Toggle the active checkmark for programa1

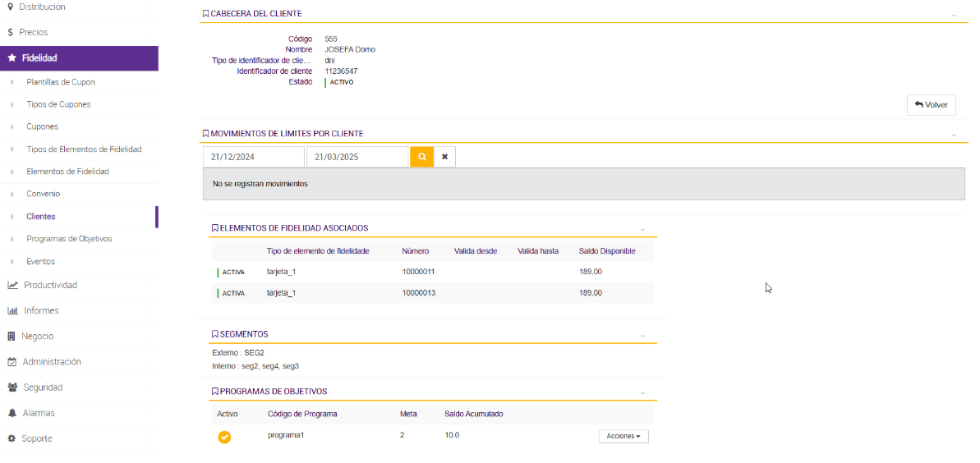[x=224, y=437]
